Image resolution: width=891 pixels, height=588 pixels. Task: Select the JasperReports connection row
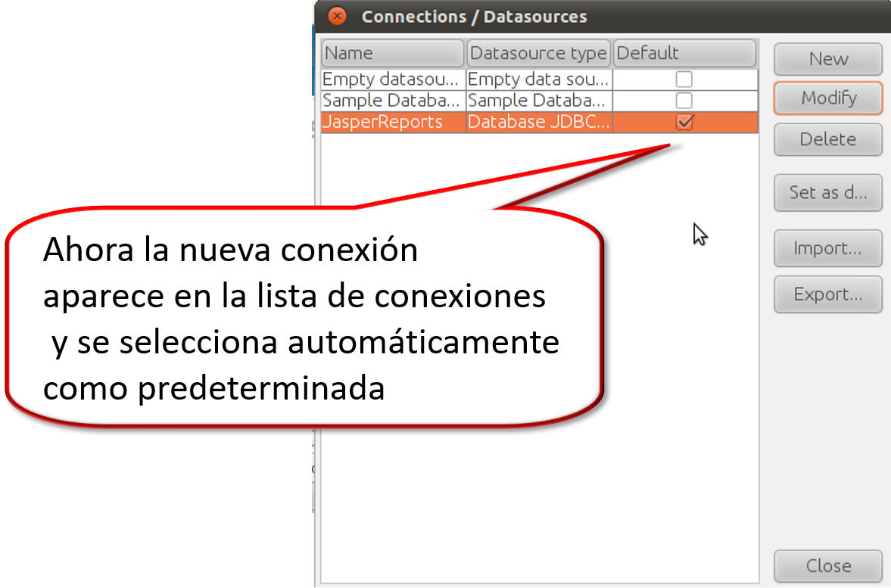click(x=539, y=122)
